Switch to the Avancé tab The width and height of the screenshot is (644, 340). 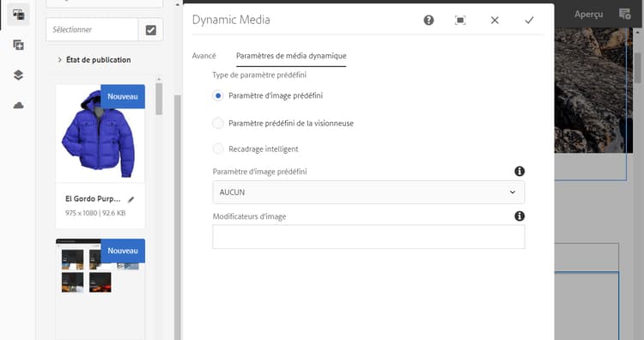[204, 56]
